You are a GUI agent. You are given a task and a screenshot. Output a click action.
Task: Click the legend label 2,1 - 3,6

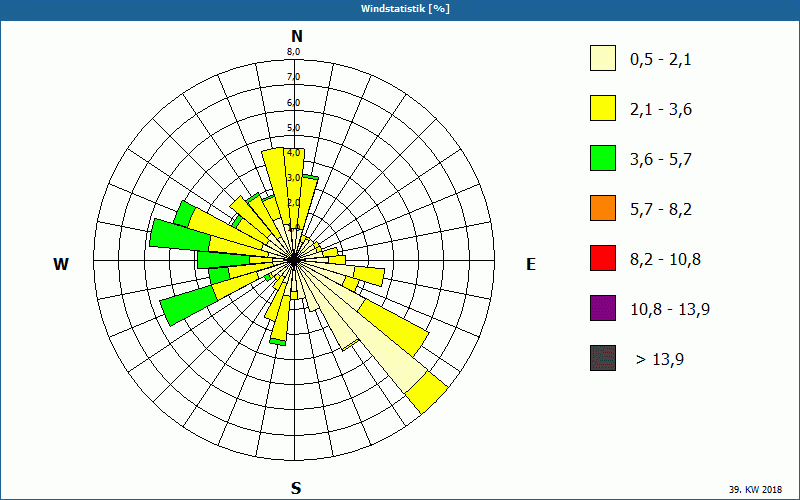click(x=661, y=110)
